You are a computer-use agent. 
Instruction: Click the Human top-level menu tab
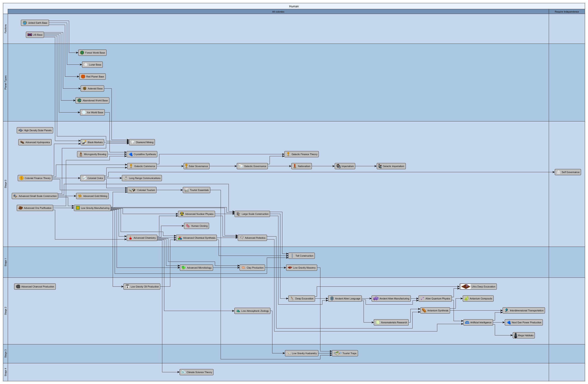(294, 5)
